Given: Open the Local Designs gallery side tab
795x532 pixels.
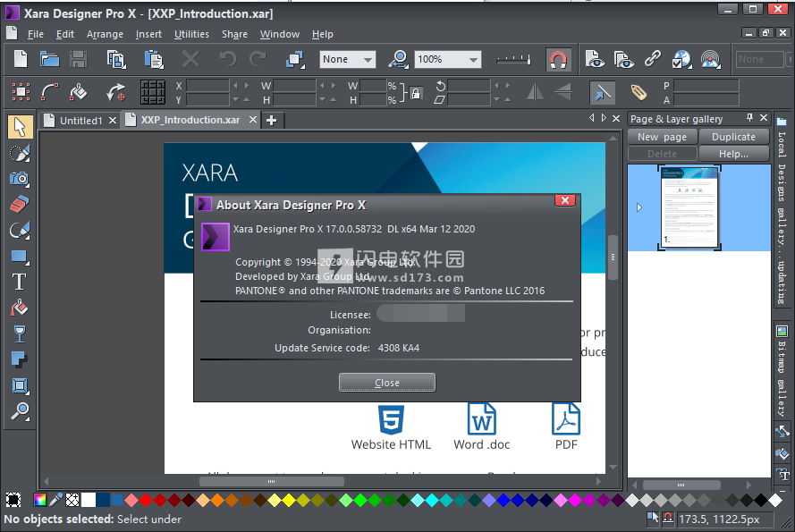Looking at the screenshot, I should tap(782, 210).
